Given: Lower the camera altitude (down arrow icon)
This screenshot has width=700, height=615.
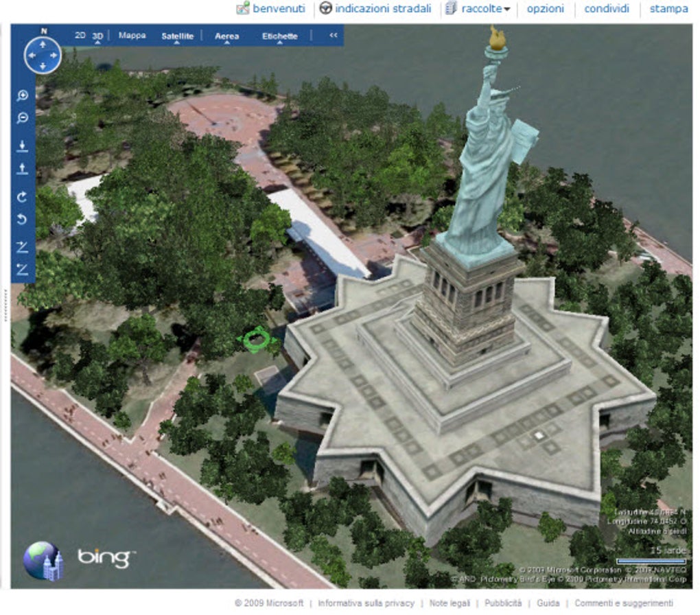Looking at the screenshot, I should [23, 146].
